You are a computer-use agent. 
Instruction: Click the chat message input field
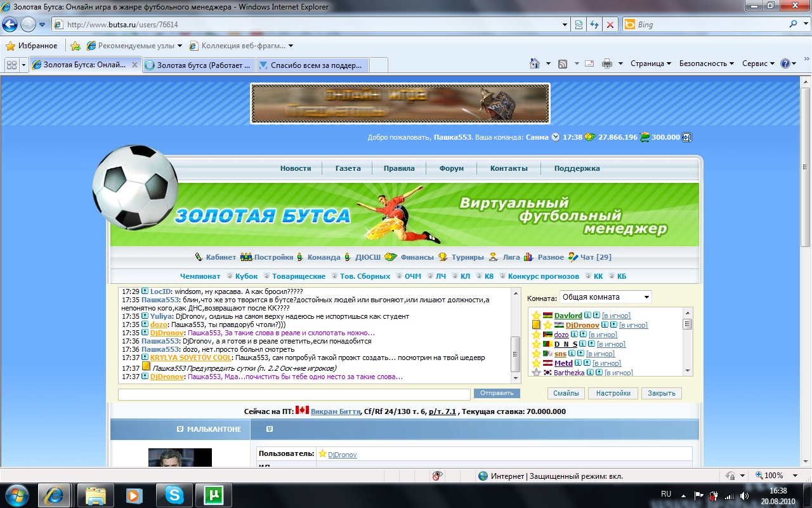(x=294, y=394)
